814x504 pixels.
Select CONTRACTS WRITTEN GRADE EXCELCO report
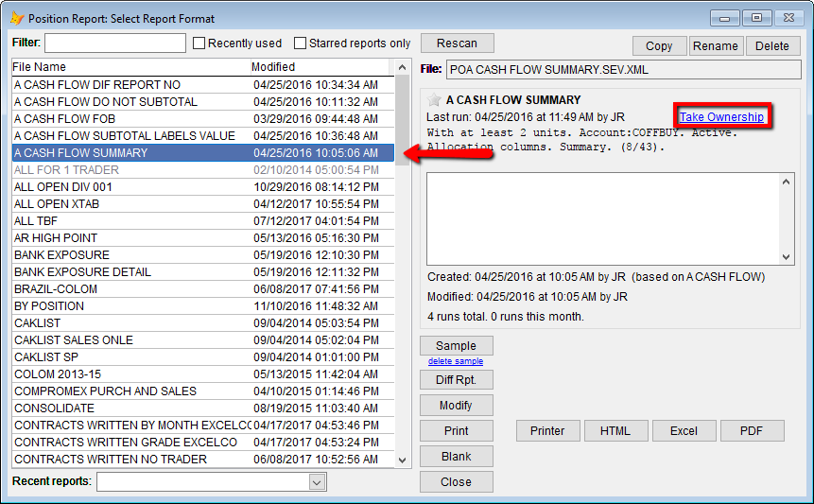click(x=203, y=443)
